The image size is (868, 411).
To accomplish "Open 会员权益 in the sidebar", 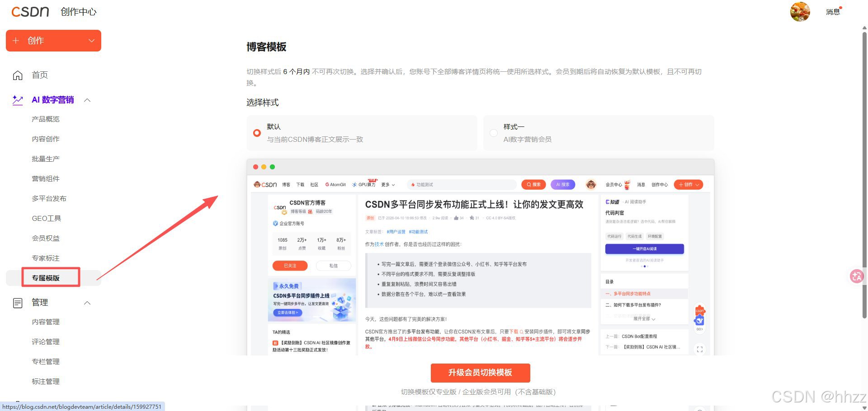I will pos(46,238).
